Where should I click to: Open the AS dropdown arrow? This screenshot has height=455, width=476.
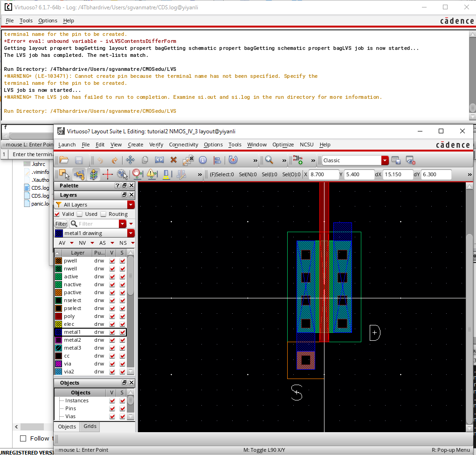click(112, 243)
